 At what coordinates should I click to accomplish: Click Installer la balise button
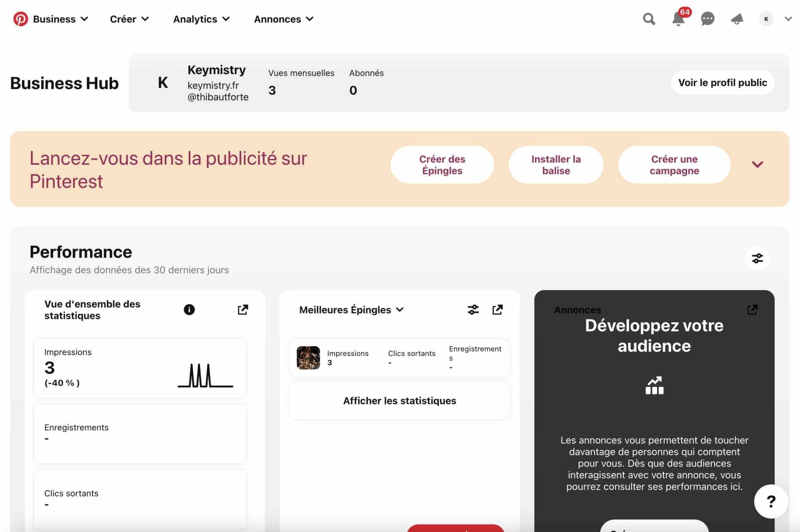click(x=556, y=165)
